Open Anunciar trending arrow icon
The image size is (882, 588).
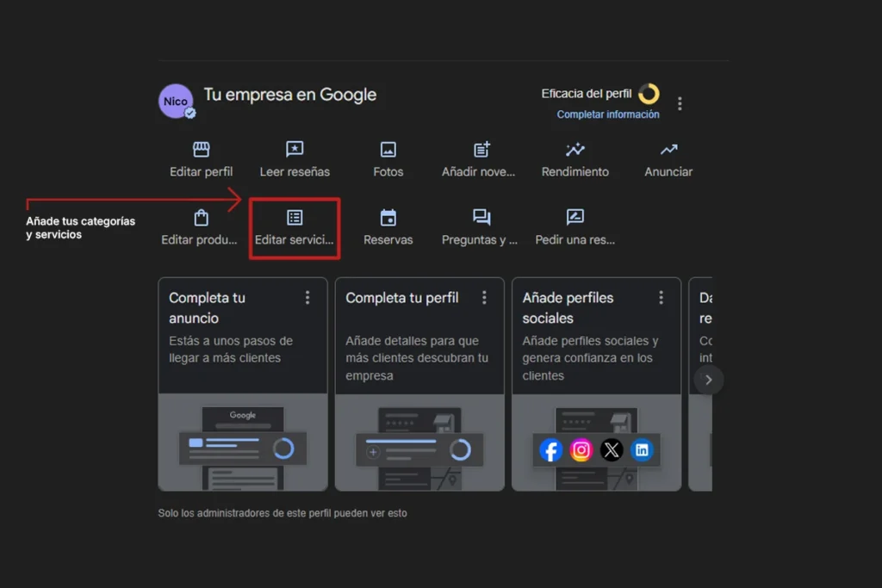[668, 150]
